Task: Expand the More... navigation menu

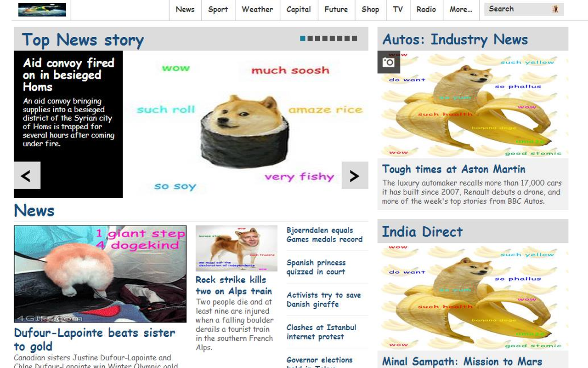Action: click(x=461, y=9)
